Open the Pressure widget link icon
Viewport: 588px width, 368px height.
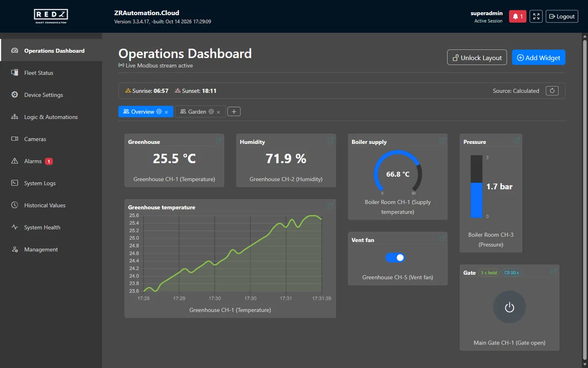517,140
